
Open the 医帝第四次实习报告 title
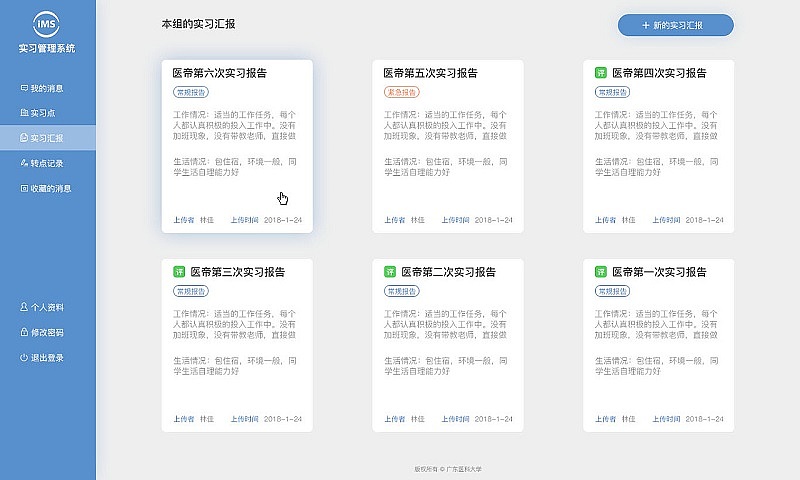point(659,73)
